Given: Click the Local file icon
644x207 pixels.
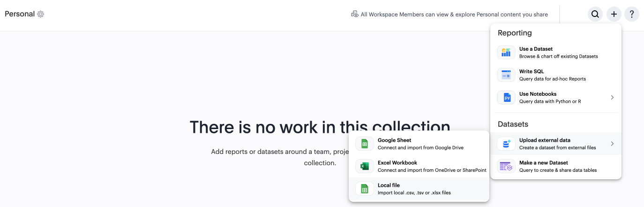Looking at the screenshot, I should (364, 189).
